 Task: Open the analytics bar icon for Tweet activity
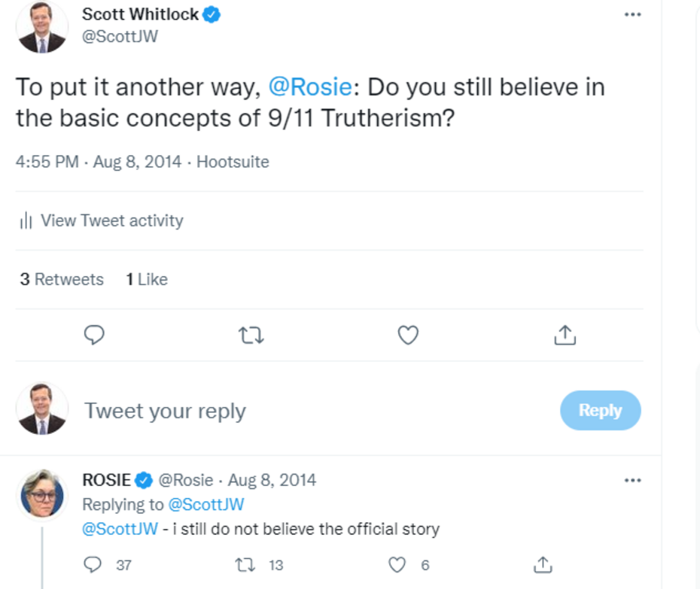pos(26,221)
